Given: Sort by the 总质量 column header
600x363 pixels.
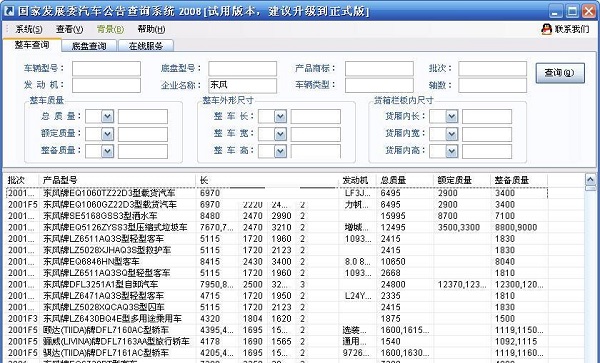Looking at the screenshot, I should (x=405, y=180).
